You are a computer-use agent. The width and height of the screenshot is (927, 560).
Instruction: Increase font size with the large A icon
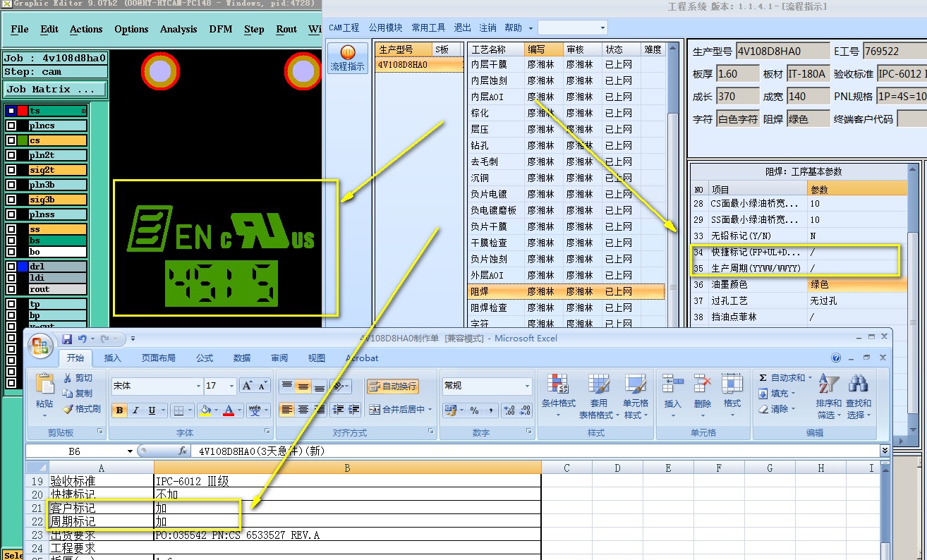point(247,386)
